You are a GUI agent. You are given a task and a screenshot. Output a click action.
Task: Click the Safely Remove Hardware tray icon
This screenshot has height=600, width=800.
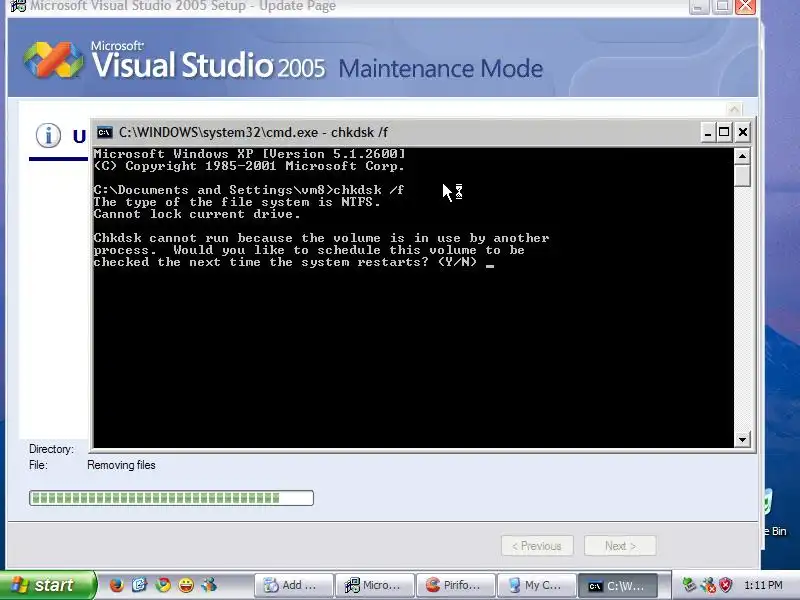[689, 585]
